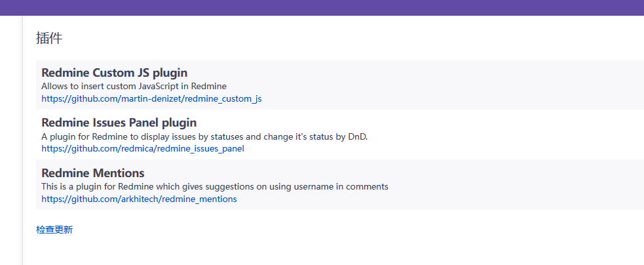The height and width of the screenshot is (265, 644).
Task: Click the gray sidebar strip beside content
Action: (x=11, y=140)
